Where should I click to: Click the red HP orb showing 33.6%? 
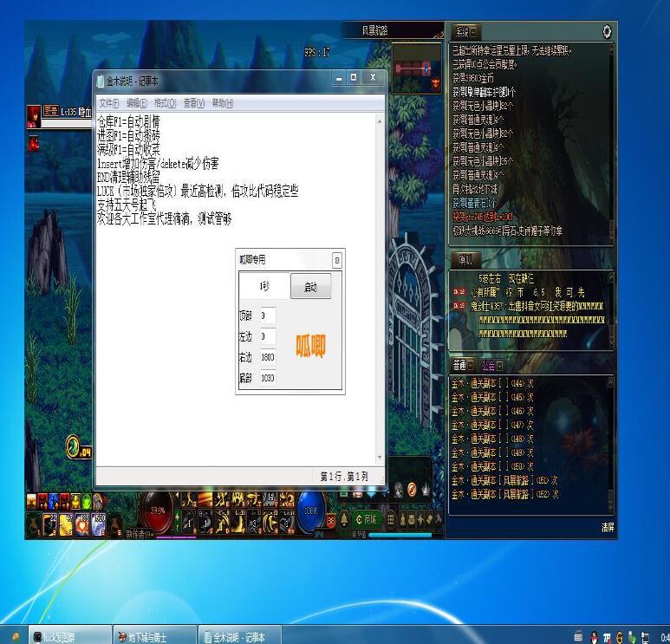(x=158, y=511)
